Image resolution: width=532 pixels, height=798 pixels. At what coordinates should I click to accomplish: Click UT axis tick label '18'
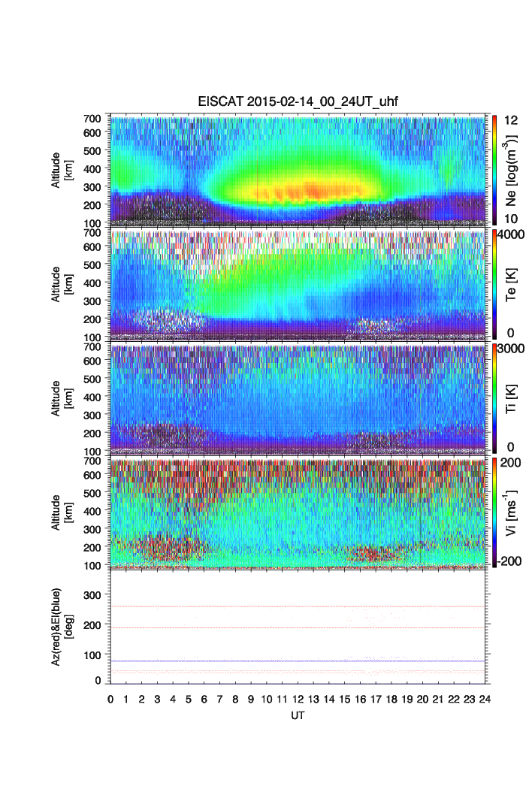coord(391,700)
